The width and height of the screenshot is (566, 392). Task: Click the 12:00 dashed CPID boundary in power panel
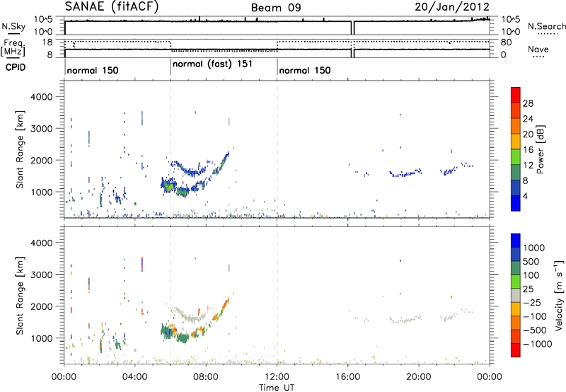pyautogui.click(x=277, y=149)
